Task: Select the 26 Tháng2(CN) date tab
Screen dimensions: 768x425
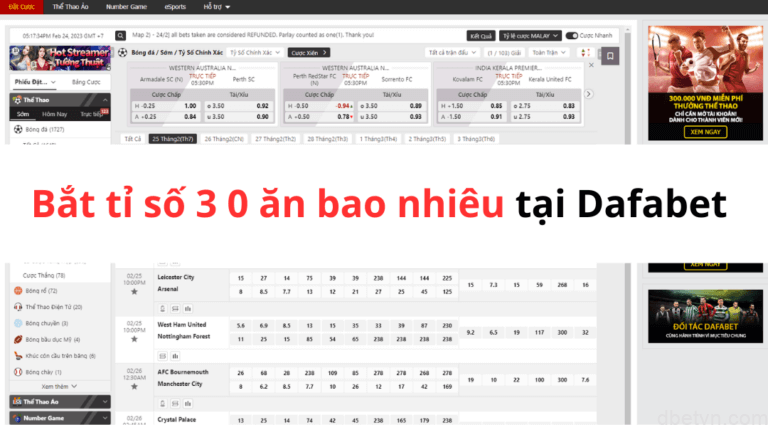Action: coord(224,139)
